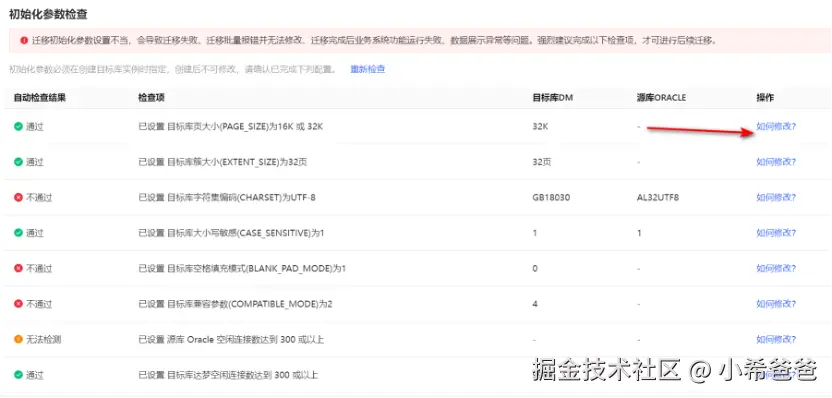
Task: Click the 目标库DM value 4 in COMPATIBLE_MODE row
Action: pos(535,304)
